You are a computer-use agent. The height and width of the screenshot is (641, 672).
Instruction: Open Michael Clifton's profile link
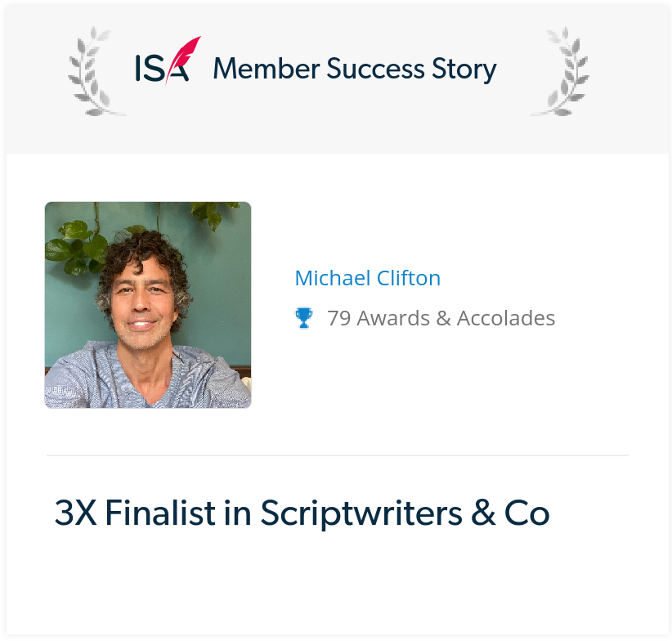(x=368, y=278)
